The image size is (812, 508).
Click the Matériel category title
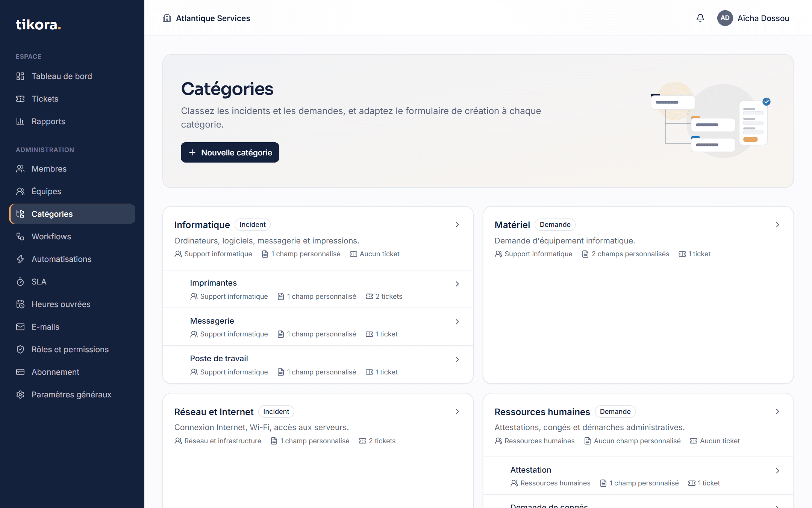(x=512, y=225)
